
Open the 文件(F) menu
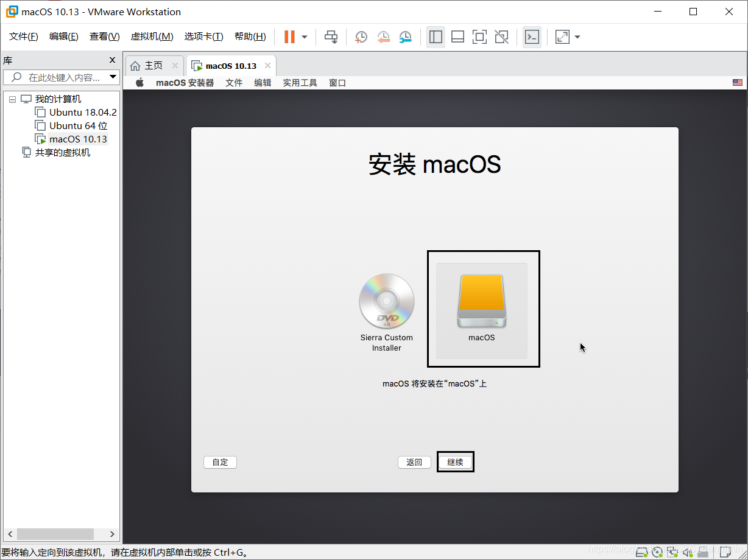point(24,37)
